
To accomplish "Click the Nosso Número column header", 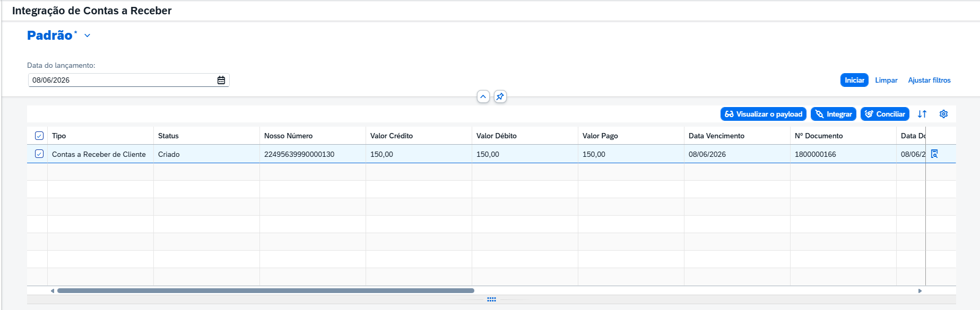I will pyautogui.click(x=313, y=136).
